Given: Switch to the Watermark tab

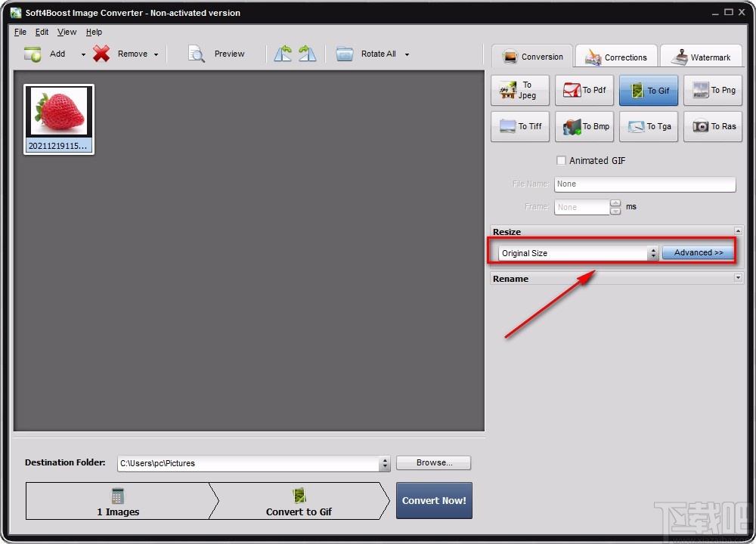Looking at the screenshot, I should point(702,57).
